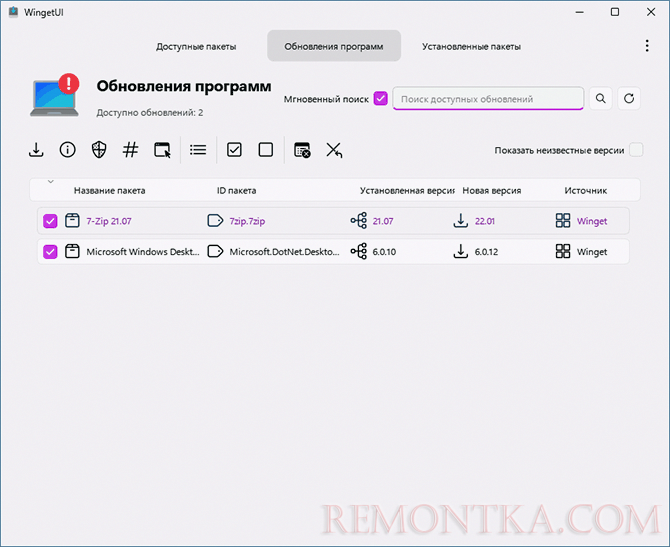Click new version 6.0.12 cell

point(486,252)
